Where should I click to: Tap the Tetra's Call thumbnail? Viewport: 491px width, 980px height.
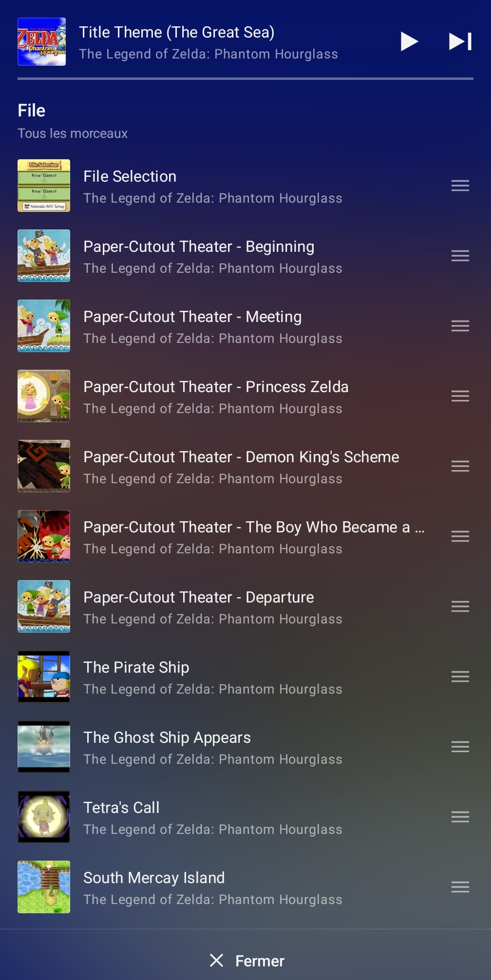coord(44,817)
